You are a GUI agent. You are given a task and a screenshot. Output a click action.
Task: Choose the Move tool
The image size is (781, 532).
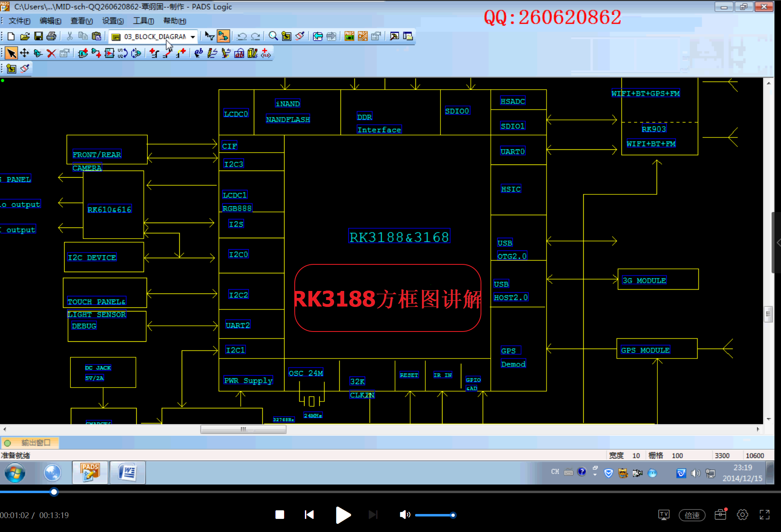tap(25, 53)
